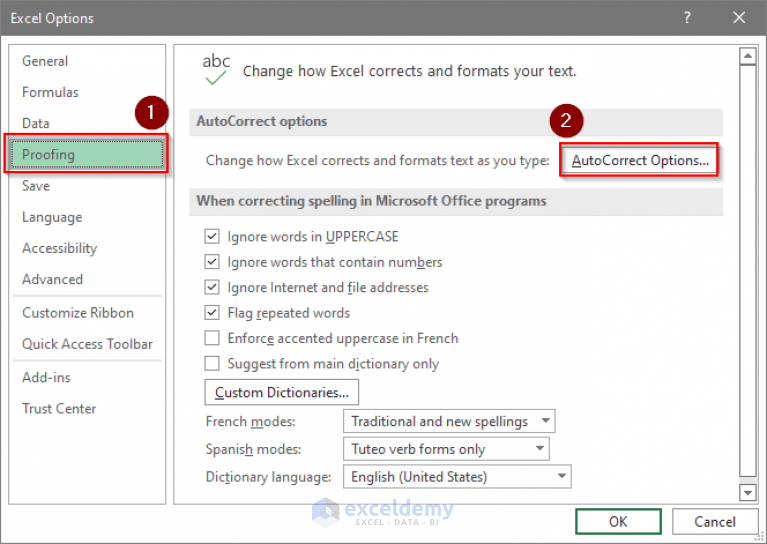
Task: Enable Suggest from main dictionary only
Action: click(212, 363)
